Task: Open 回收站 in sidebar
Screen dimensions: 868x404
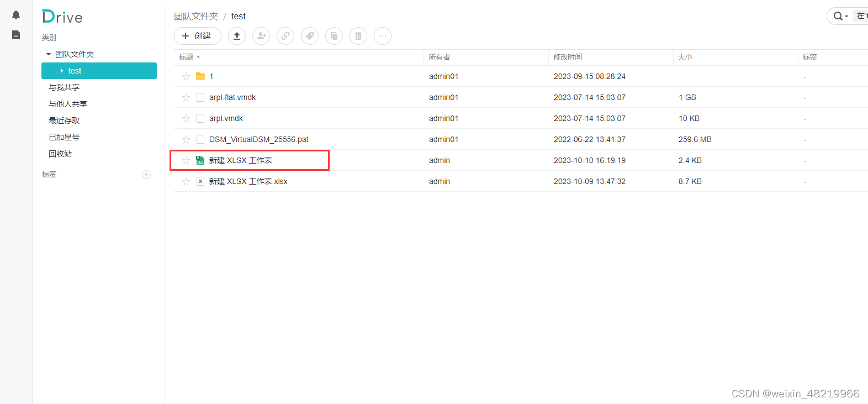Action: tap(60, 154)
